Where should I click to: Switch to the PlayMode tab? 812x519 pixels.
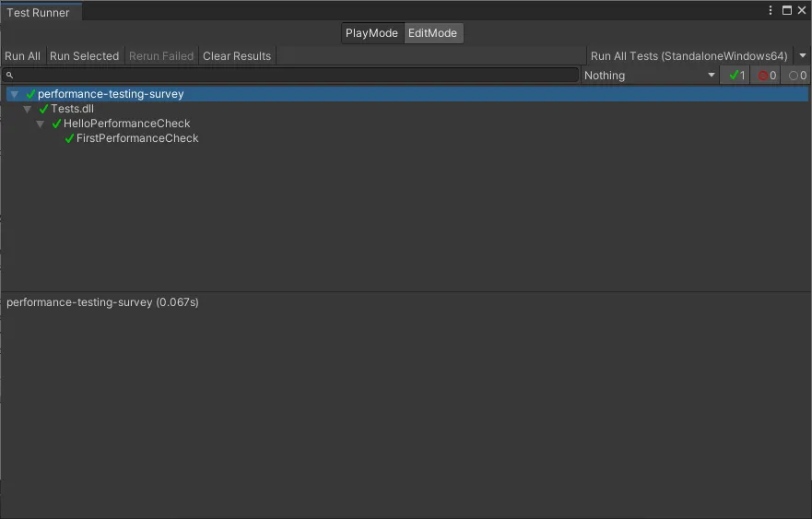(x=371, y=33)
